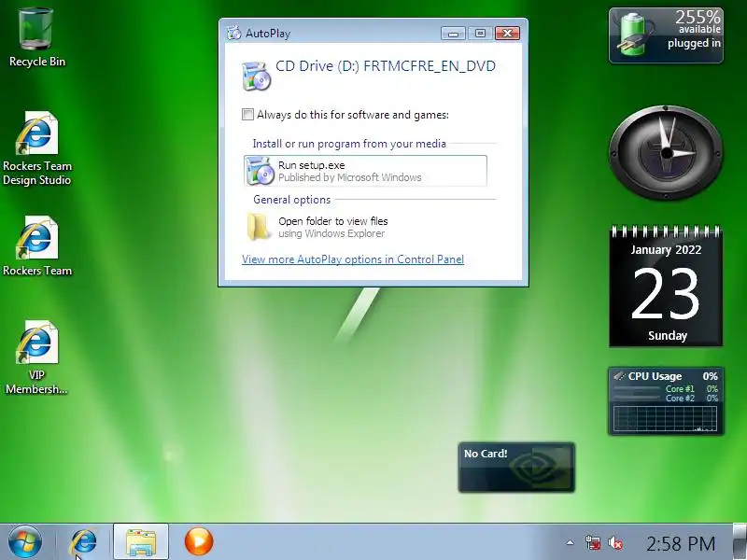Open View more AutoPlay options in Control Panel
This screenshot has width=747, height=560.
pos(353,259)
